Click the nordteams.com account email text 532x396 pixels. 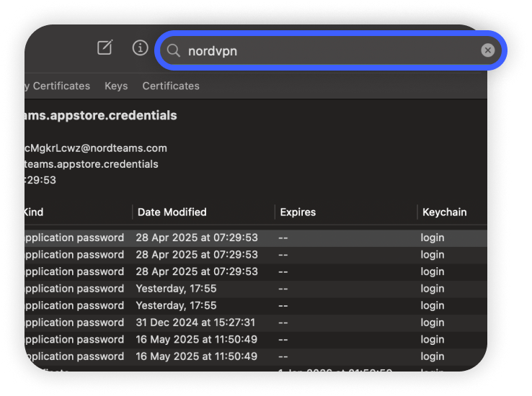[96, 148]
